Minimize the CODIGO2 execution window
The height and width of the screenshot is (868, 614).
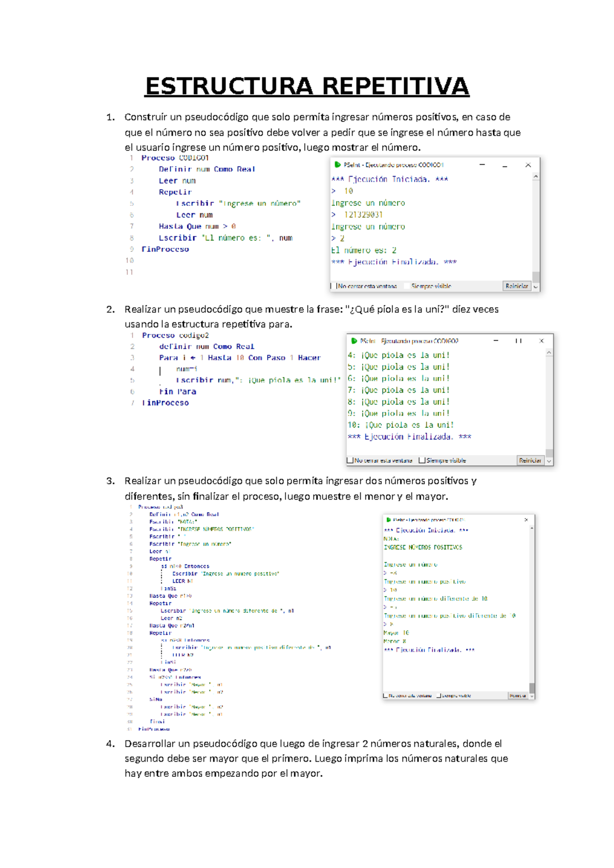tap(495, 341)
